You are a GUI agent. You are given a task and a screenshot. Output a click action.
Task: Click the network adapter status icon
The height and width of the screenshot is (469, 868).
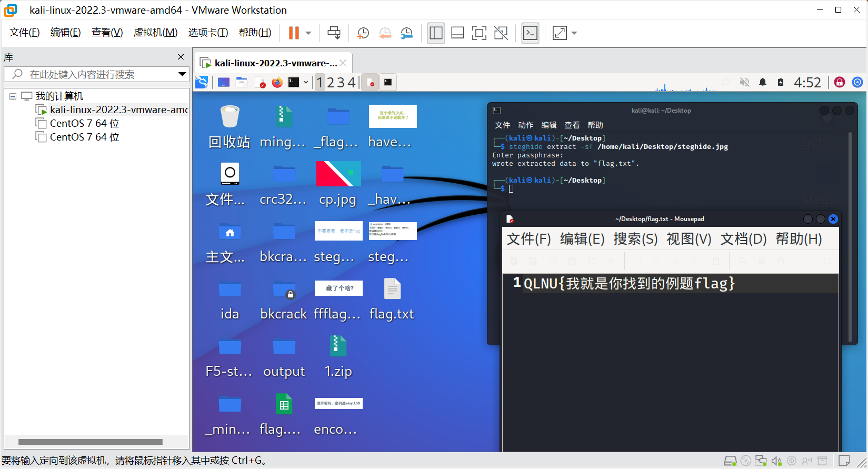coord(761,461)
